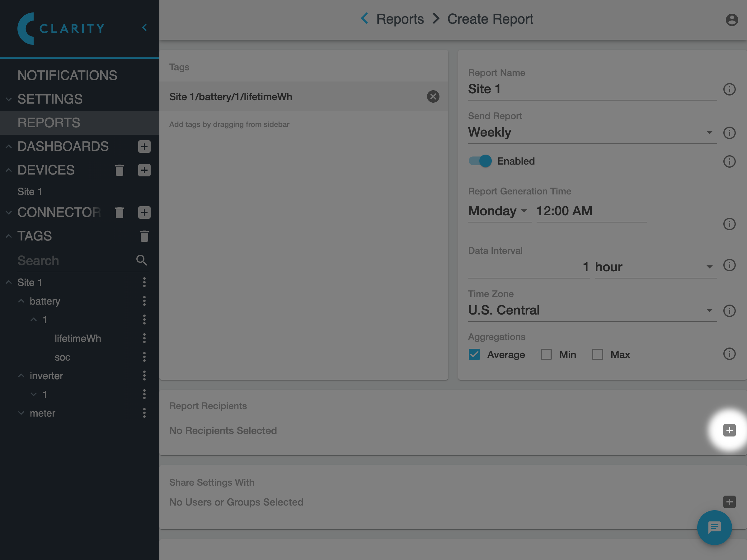Toggle the Enabled switch off

480,161
